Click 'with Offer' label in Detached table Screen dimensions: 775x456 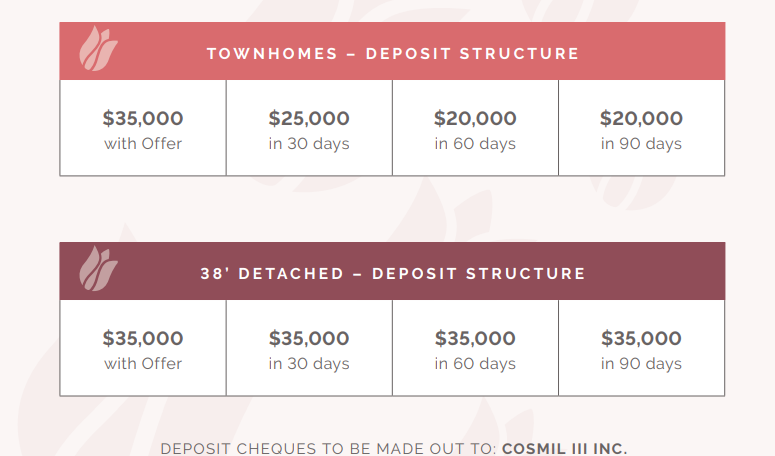tap(143, 364)
